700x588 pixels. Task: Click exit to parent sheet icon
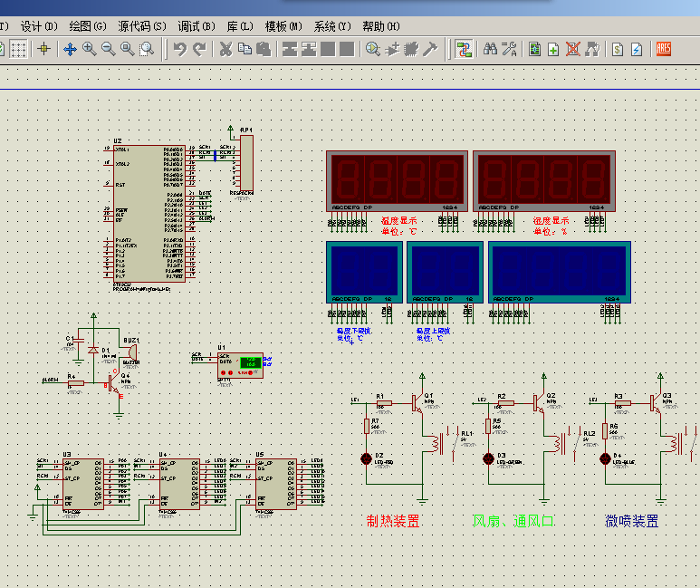pos(592,49)
